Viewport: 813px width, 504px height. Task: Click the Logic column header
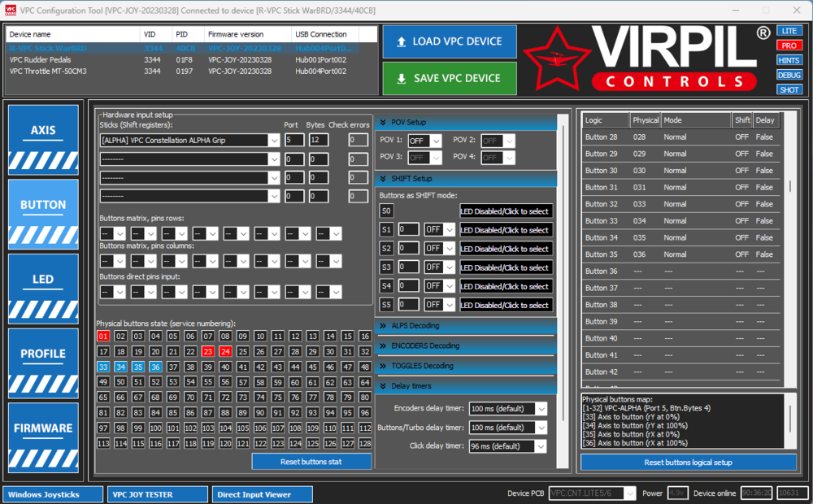606,119
